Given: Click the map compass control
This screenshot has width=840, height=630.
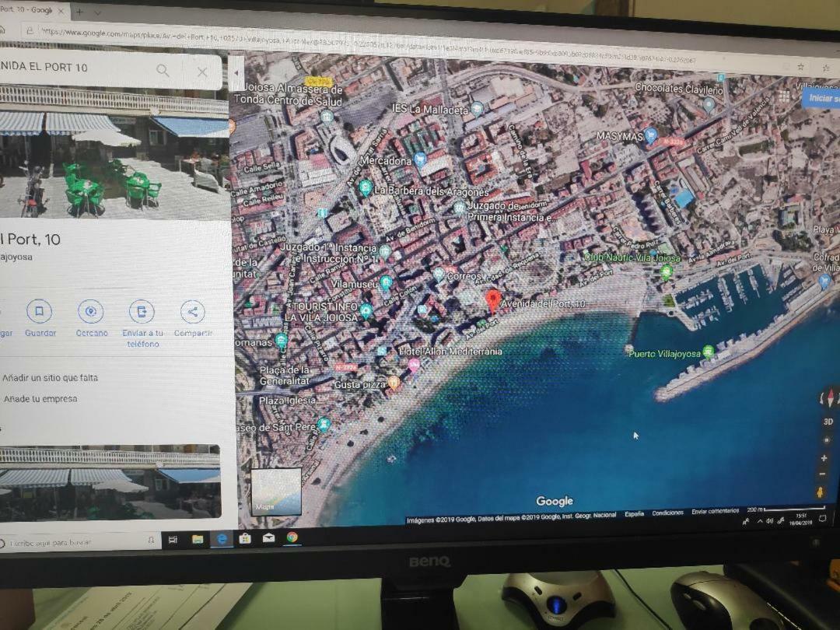Looking at the screenshot, I should pyautogui.click(x=830, y=398).
